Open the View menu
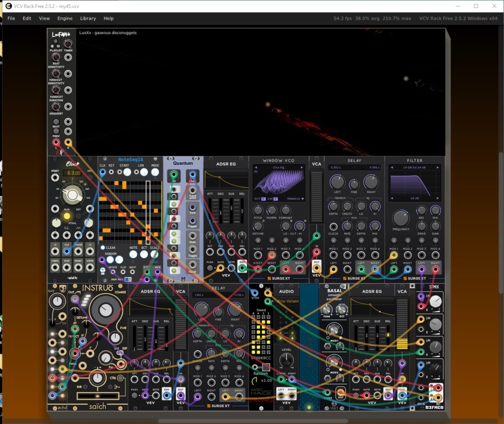The height and width of the screenshot is (424, 504). [44, 18]
